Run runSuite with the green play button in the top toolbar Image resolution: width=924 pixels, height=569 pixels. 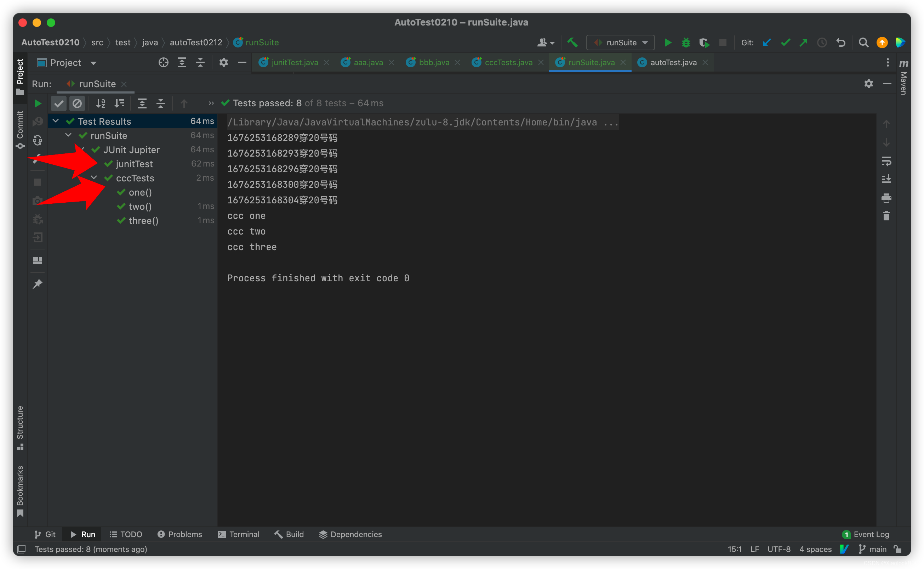point(668,43)
